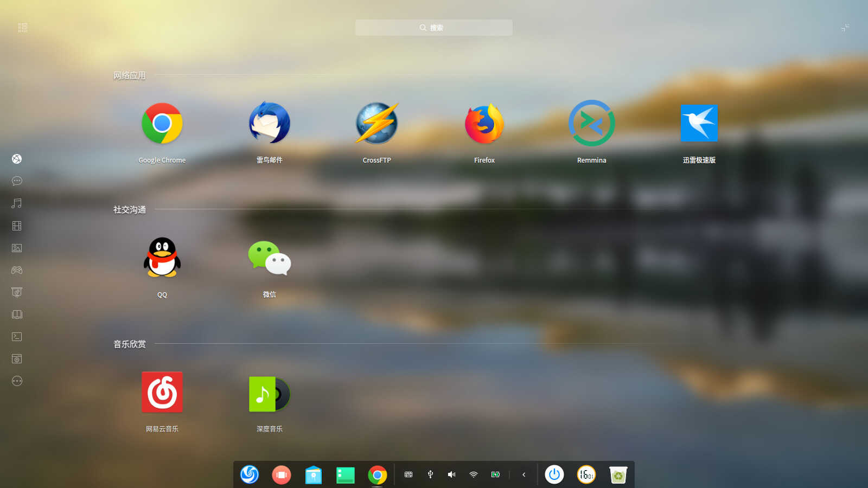Viewport: 868px width, 488px height.
Task: Click the USB device tray icon
Action: [430, 474]
